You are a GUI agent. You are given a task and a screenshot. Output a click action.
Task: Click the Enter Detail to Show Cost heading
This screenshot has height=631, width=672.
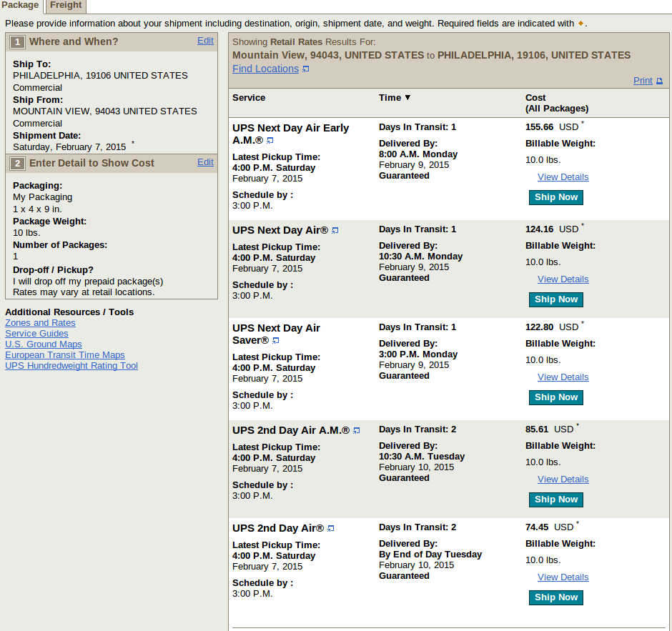tap(92, 163)
